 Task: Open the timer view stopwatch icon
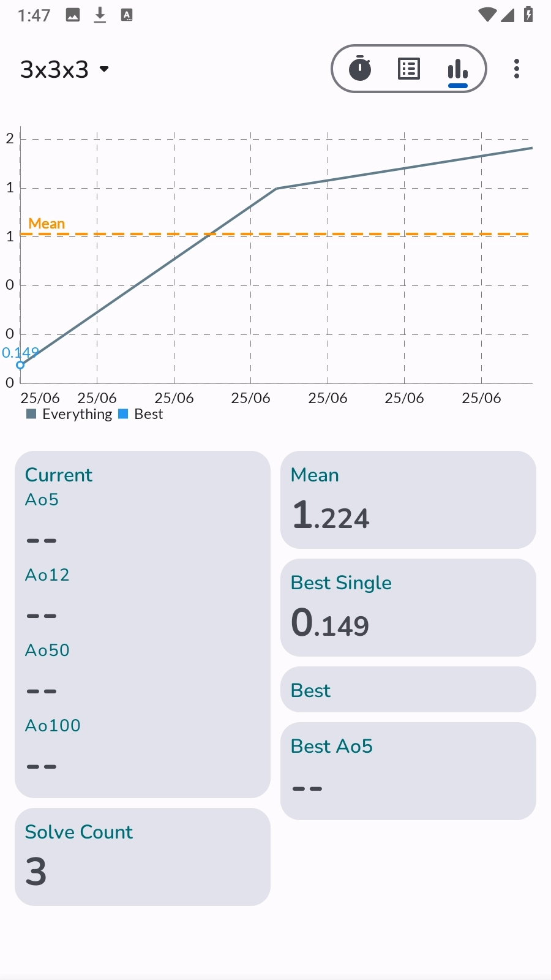tap(360, 69)
